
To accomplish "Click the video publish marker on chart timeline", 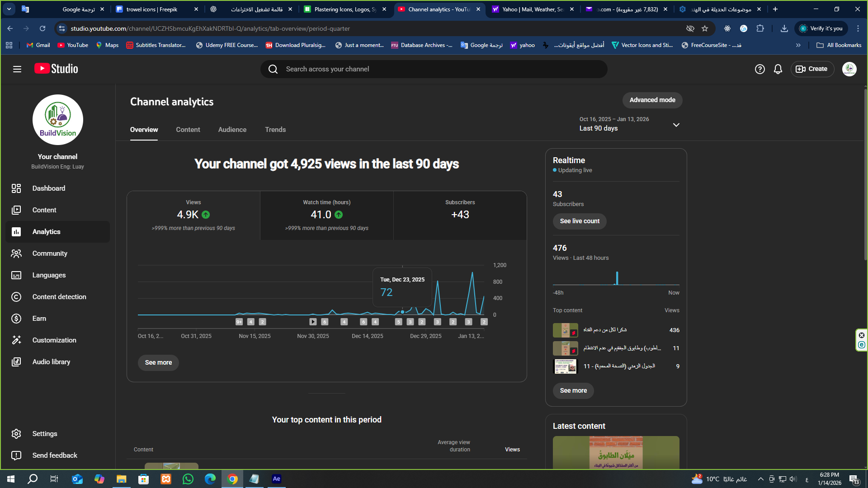I will click(x=313, y=322).
